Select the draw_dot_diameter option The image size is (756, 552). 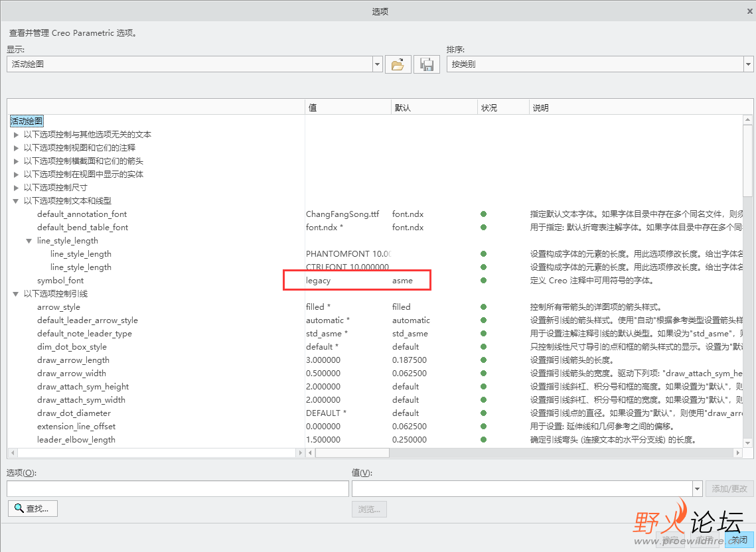[x=74, y=413]
